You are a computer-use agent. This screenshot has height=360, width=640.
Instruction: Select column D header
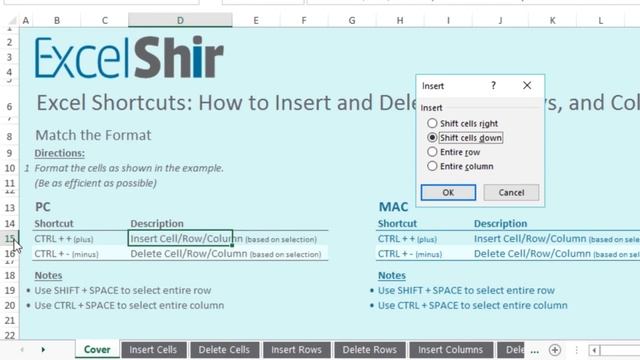point(180,20)
